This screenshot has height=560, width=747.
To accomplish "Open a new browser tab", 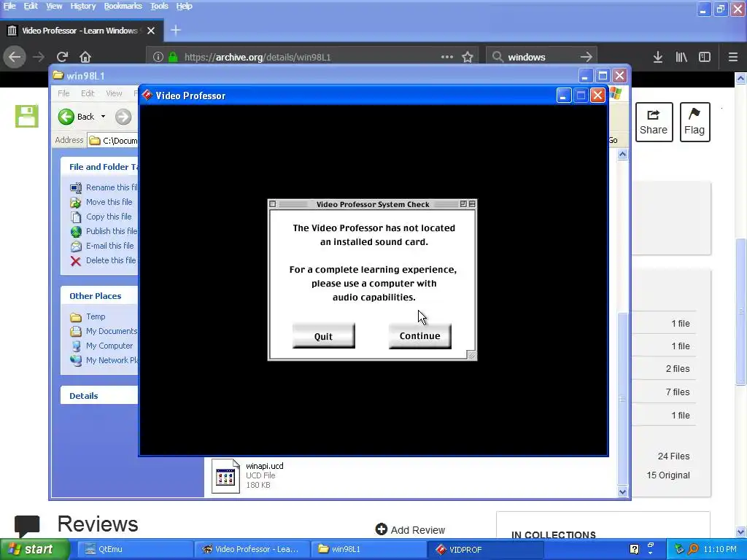I will coord(176,31).
